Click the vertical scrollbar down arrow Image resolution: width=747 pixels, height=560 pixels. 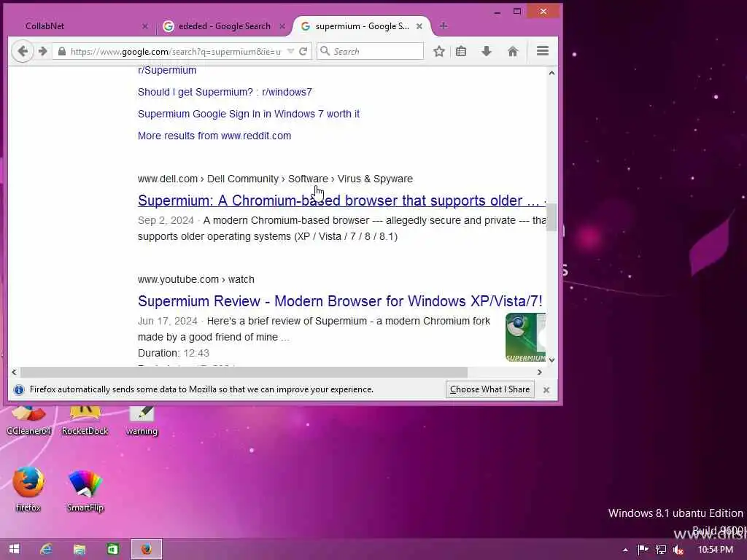pyautogui.click(x=551, y=360)
